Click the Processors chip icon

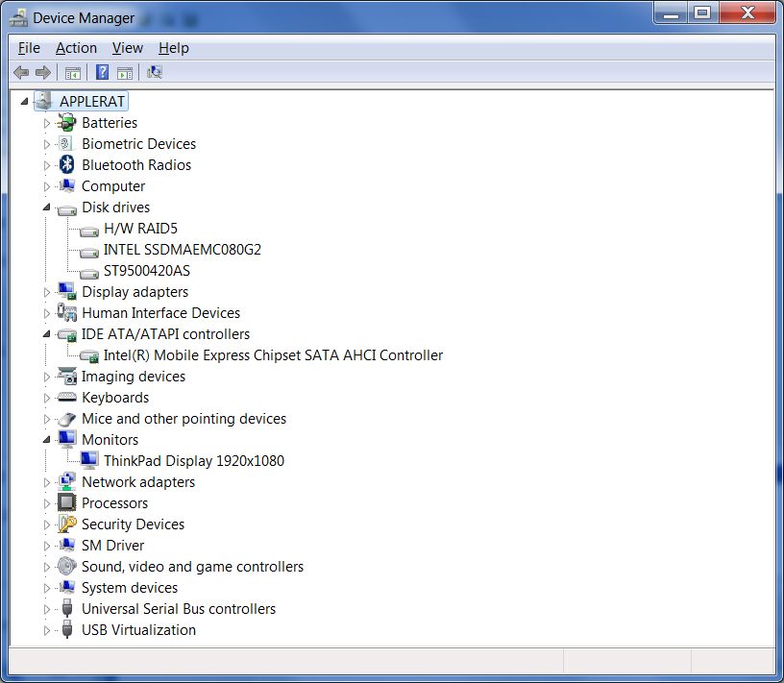point(66,502)
